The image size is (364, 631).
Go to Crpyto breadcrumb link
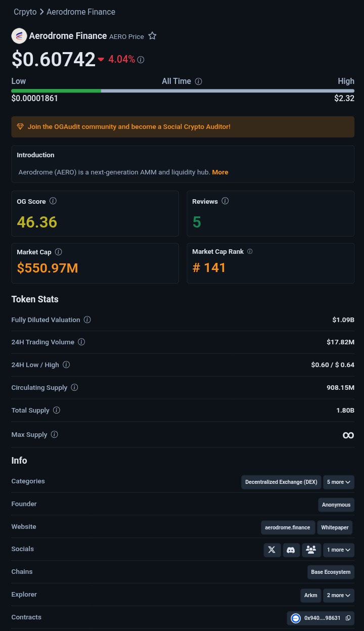25,12
